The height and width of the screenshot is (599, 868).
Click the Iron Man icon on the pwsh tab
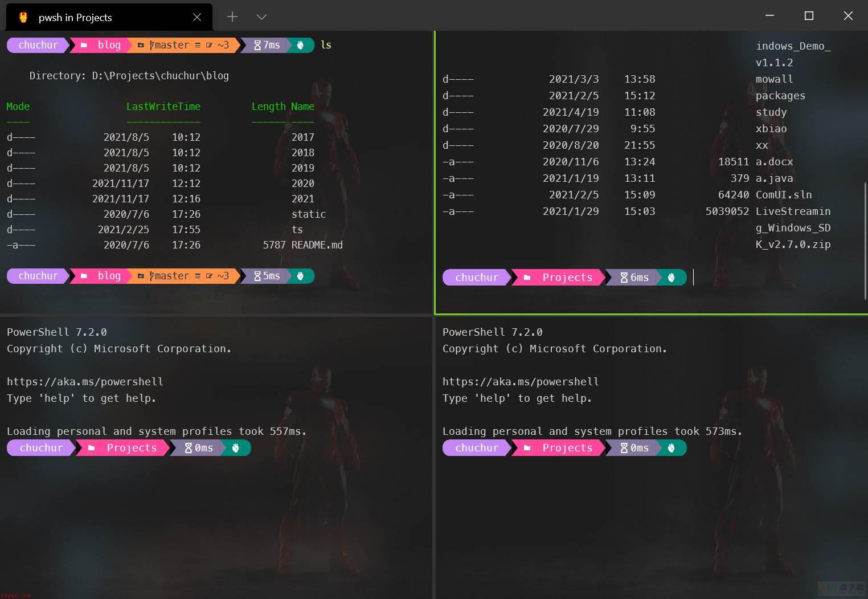point(23,17)
